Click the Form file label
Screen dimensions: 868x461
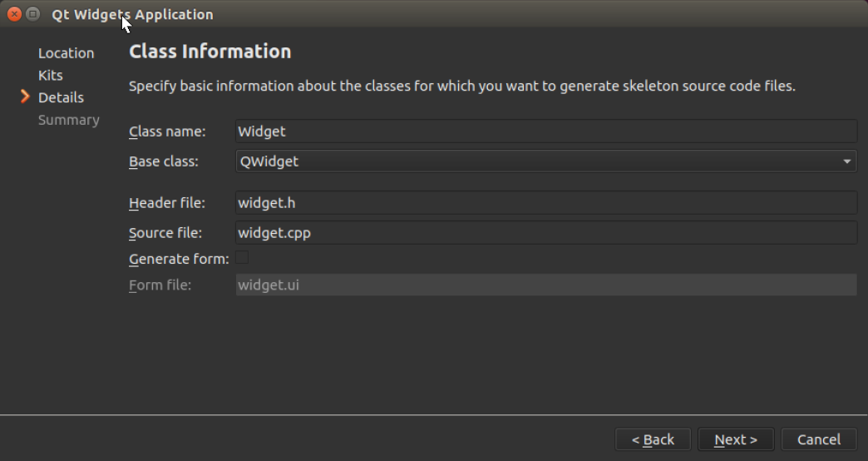coord(160,285)
